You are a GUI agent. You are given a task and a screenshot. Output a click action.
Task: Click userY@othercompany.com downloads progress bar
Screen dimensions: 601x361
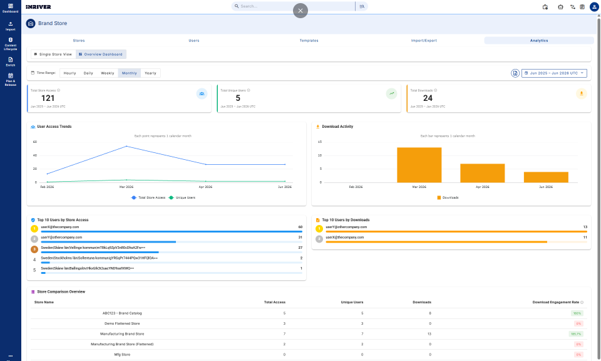click(x=456, y=231)
